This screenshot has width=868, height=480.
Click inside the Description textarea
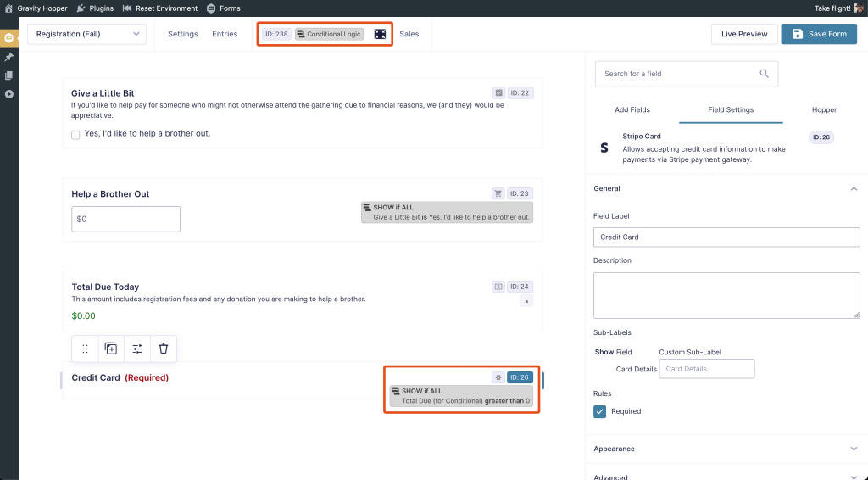(726, 295)
